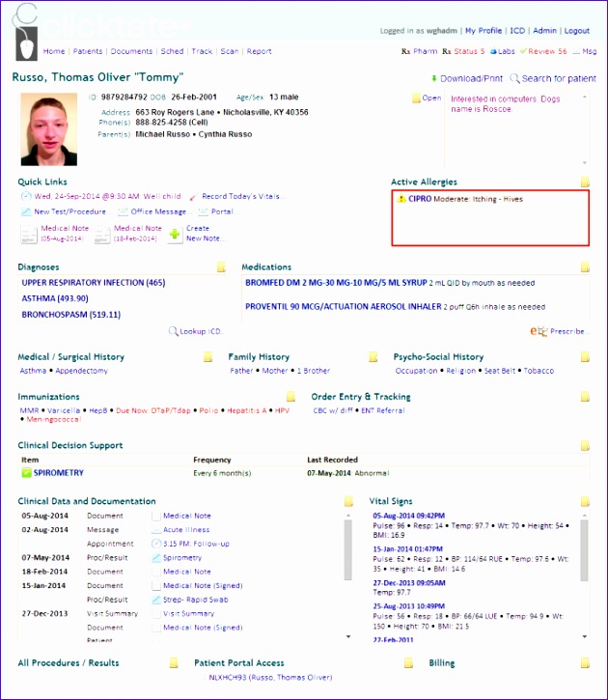608x700 pixels.
Task: Click the Lookup ICD magnifier icon
Action: click(174, 331)
